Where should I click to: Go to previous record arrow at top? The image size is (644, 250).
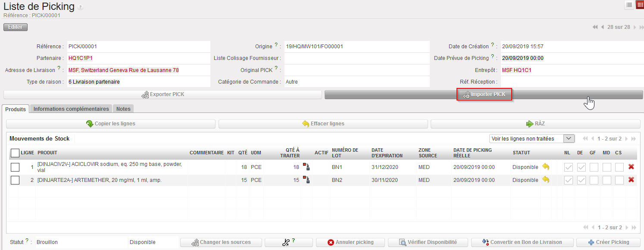tap(603, 27)
